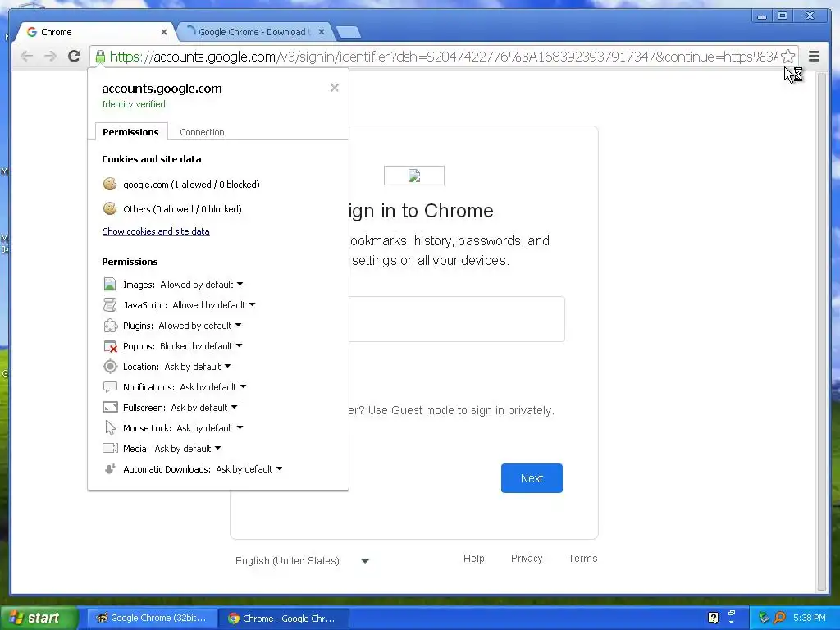Image resolution: width=840 pixels, height=630 pixels.
Task: Click the Images permission icon
Action: (x=110, y=284)
